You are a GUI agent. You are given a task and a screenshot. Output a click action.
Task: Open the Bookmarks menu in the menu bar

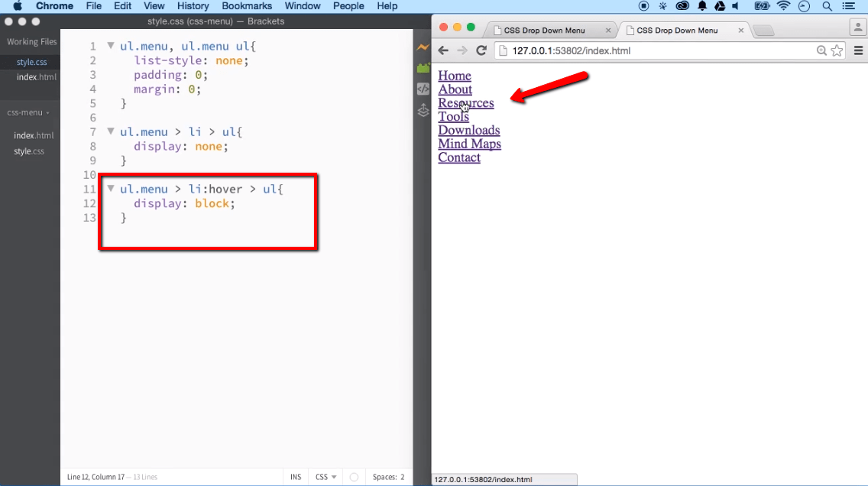tap(246, 6)
